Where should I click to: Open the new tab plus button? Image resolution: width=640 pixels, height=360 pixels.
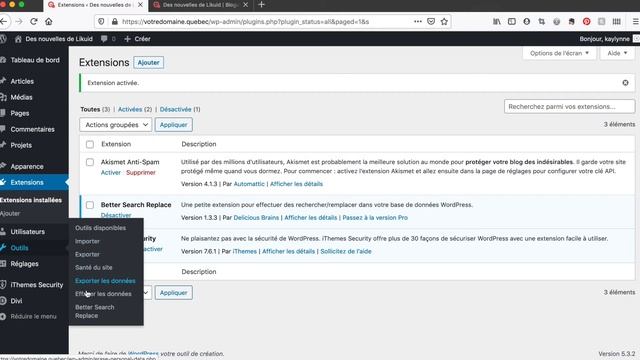pos(262,5)
